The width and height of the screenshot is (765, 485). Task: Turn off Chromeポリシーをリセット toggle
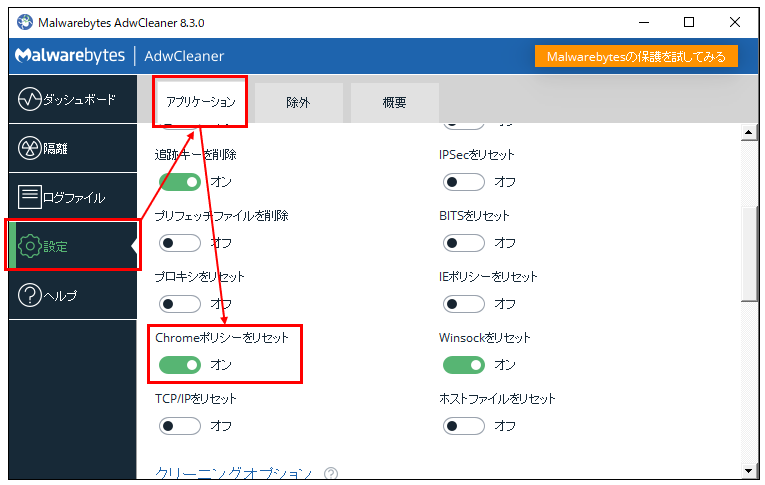pyautogui.click(x=180, y=365)
